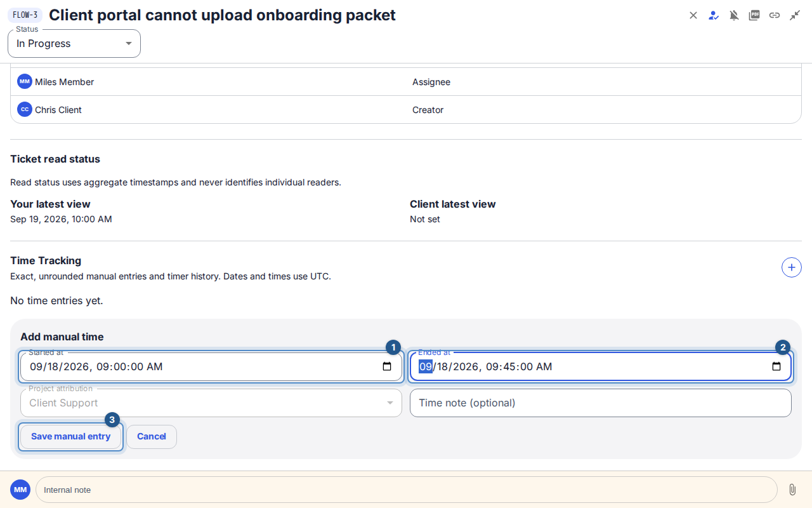The image size is (812, 508).
Task: Save the manual time entry
Action: coord(70,437)
